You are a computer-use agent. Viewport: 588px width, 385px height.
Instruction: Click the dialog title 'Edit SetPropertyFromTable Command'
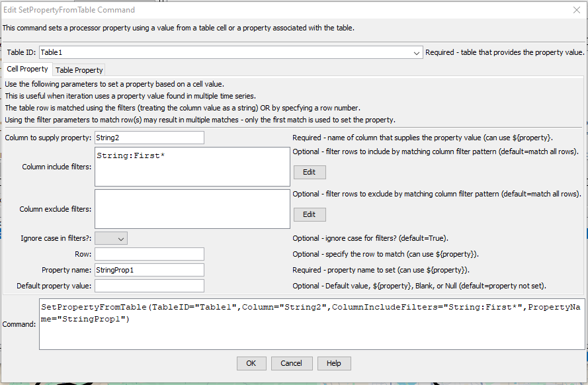click(69, 10)
